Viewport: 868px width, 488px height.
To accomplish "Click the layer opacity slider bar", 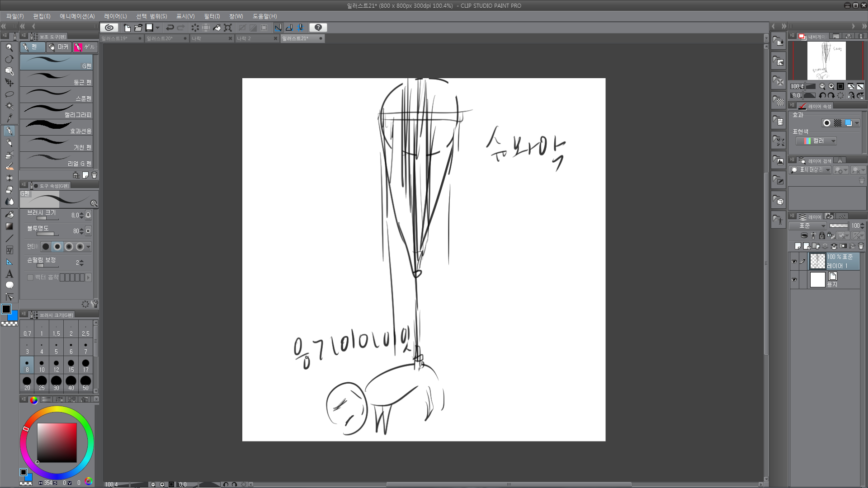I will (839, 225).
